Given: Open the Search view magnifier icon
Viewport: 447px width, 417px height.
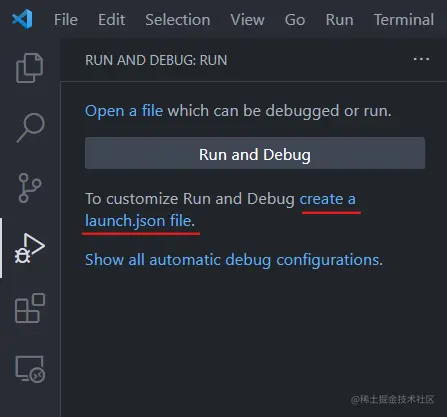Looking at the screenshot, I should point(30,128).
